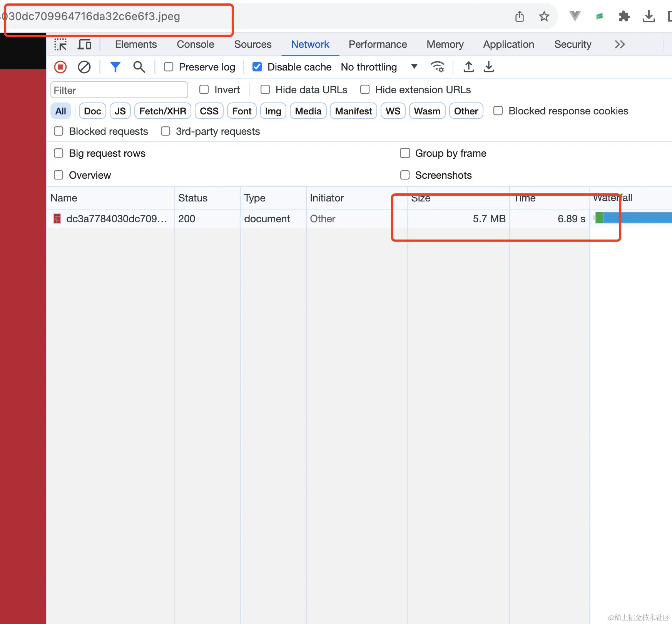Filter requests by Wasm type
Image resolution: width=672 pixels, height=624 pixels.
427,111
